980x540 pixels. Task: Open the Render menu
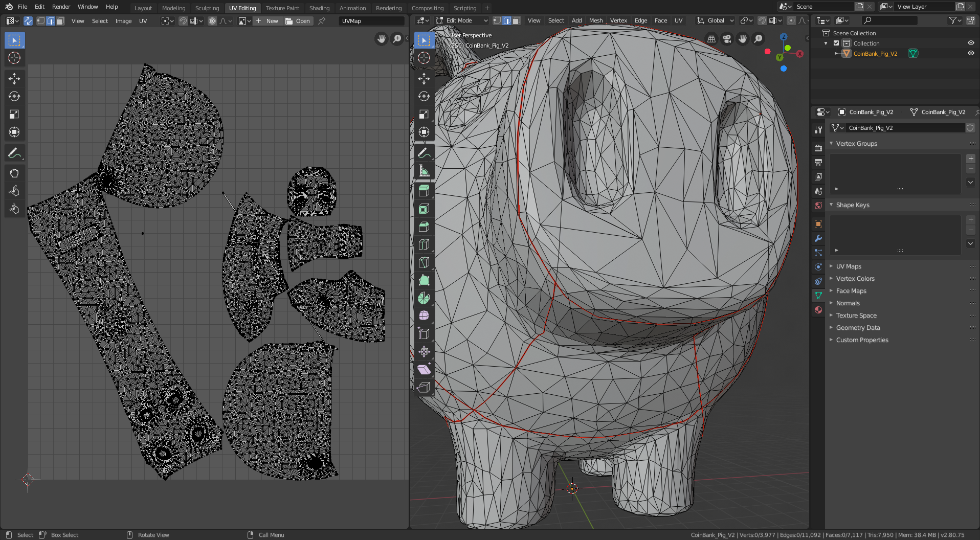coord(61,7)
